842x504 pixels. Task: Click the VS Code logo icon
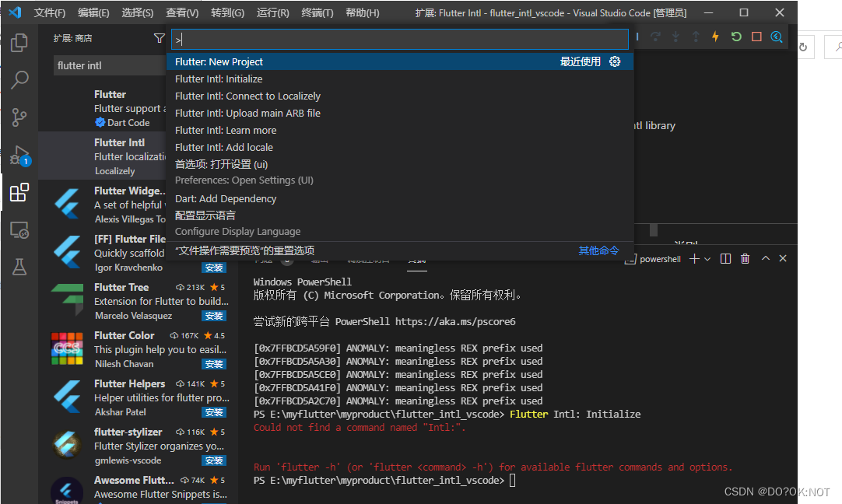click(15, 12)
